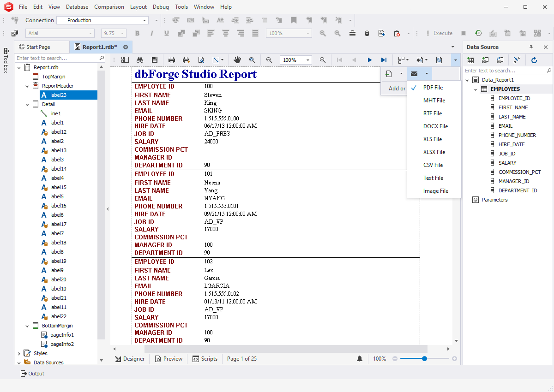Open the Connection dropdown showing Production
The width and height of the screenshot is (554, 392).
[145, 20]
